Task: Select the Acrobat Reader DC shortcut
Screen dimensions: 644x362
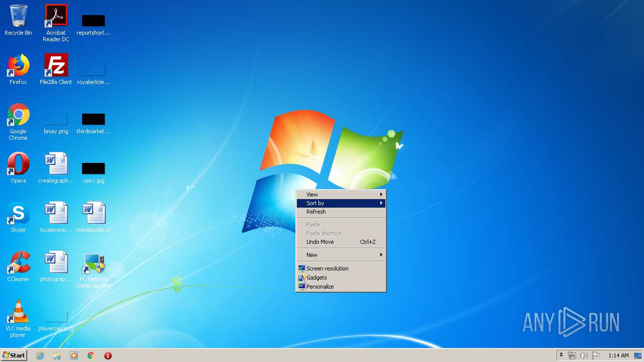Action: (x=56, y=23)
